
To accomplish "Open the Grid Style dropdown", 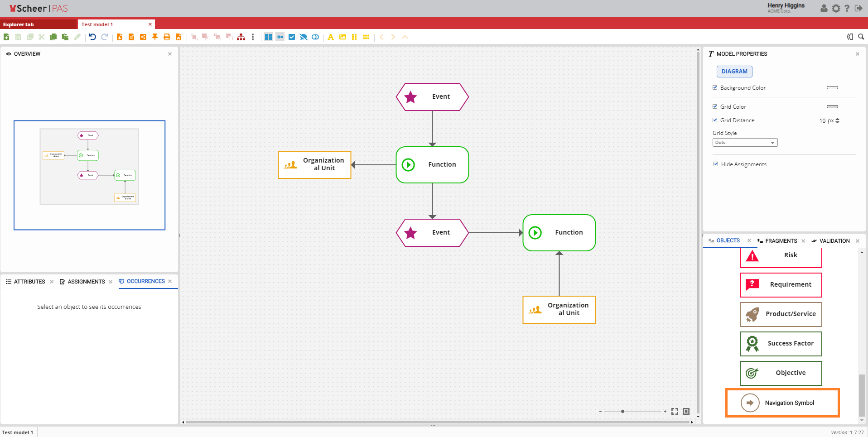I will 745,143.
